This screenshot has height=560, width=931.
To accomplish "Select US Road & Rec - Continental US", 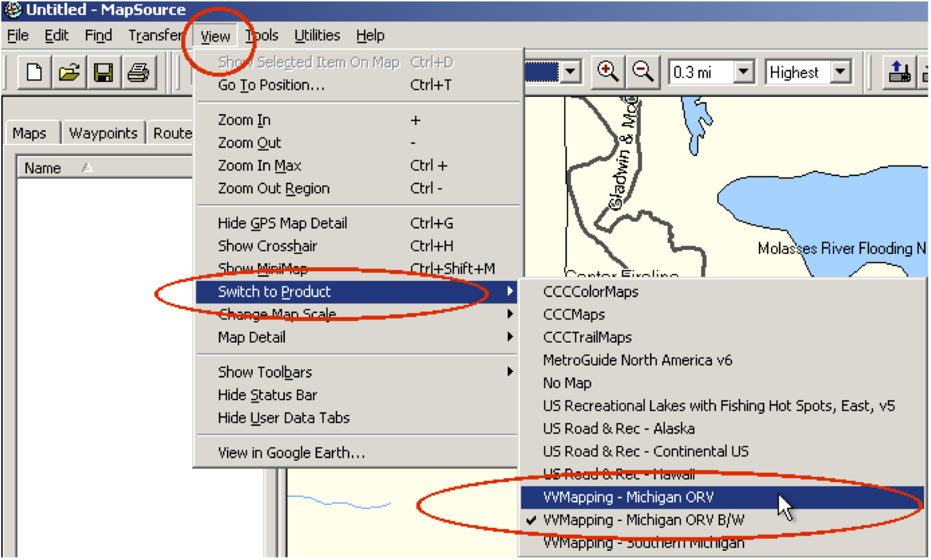I will pyautogui.click(x=722, y=451).
